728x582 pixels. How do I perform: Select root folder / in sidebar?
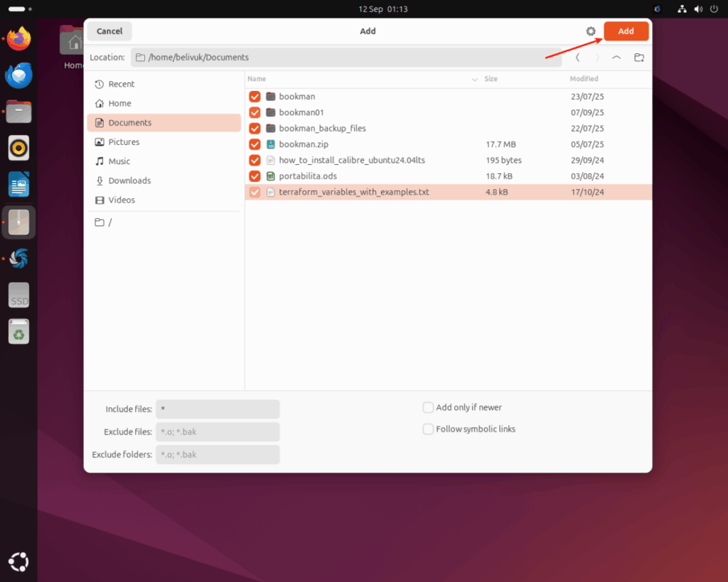(164, 222)
